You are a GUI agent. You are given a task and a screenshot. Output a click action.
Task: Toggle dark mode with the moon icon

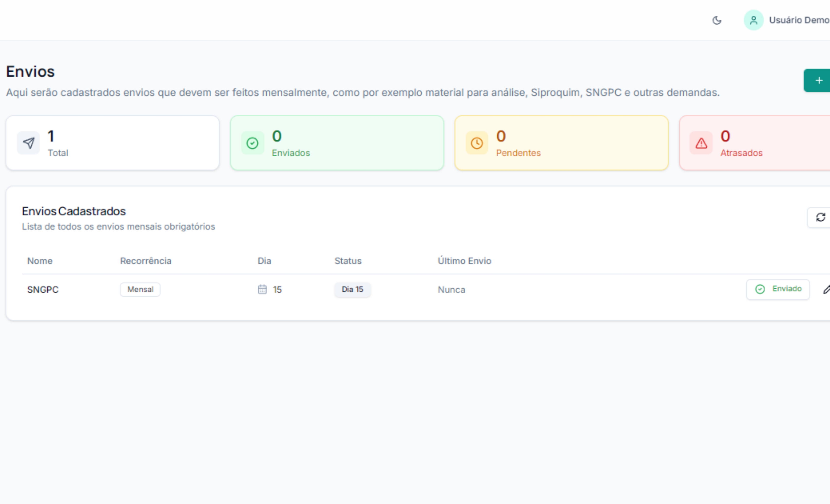click(x=717, y=20)
